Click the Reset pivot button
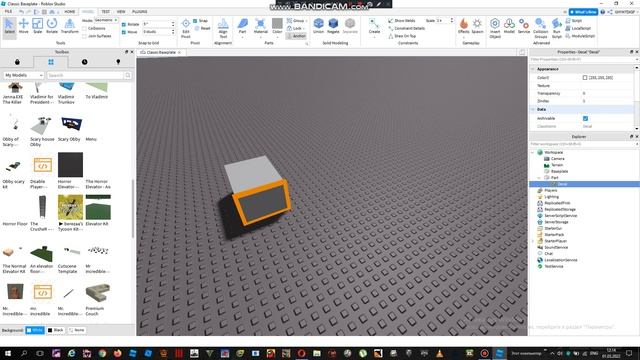640x360 pixels. 202,28
